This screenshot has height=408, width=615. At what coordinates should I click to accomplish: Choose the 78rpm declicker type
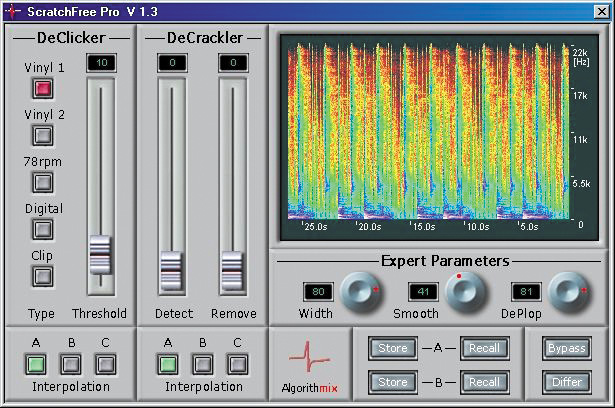43,181
